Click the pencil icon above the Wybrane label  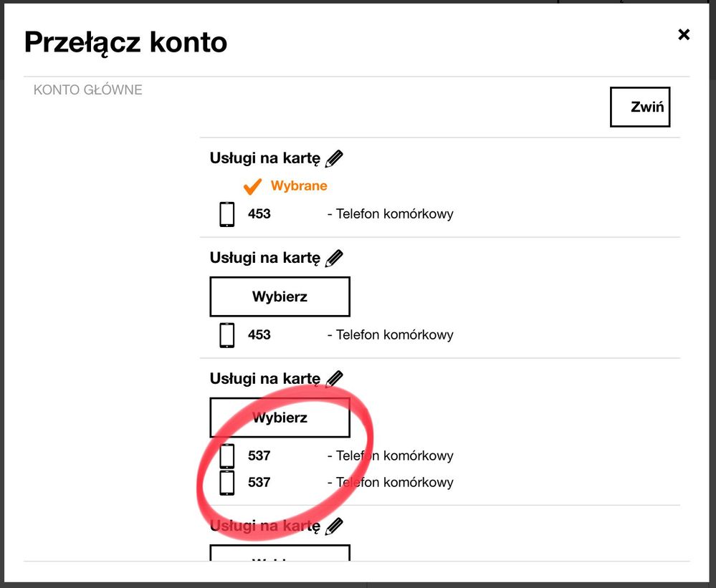click(x=334, y=158)
